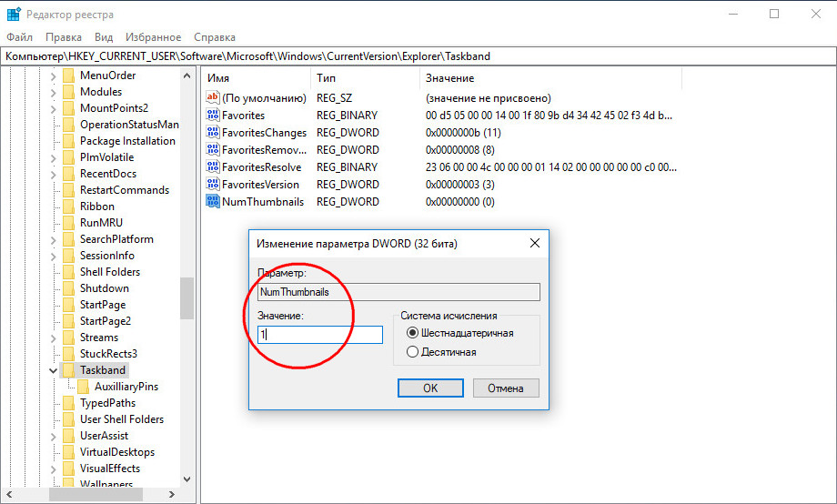Click the Shell Folders folder icon
Screen dimensions: 837x504
pyautogui.click(x=68, y=272)
